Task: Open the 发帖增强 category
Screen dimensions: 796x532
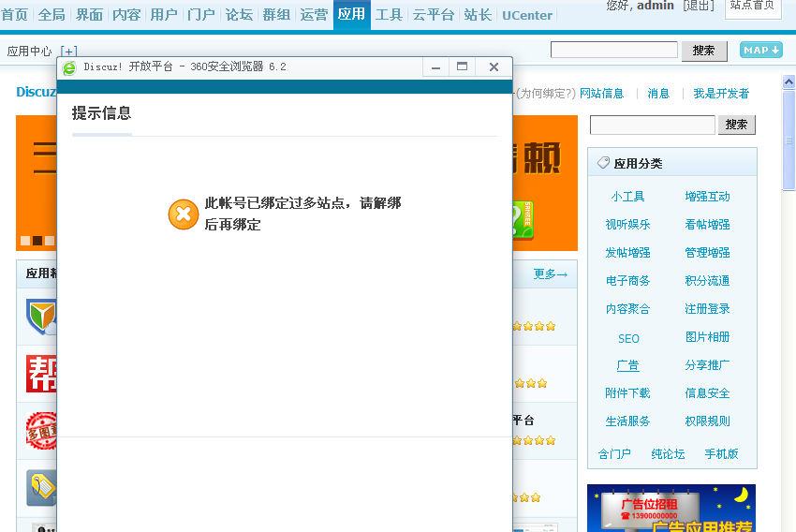Action: 628,252
